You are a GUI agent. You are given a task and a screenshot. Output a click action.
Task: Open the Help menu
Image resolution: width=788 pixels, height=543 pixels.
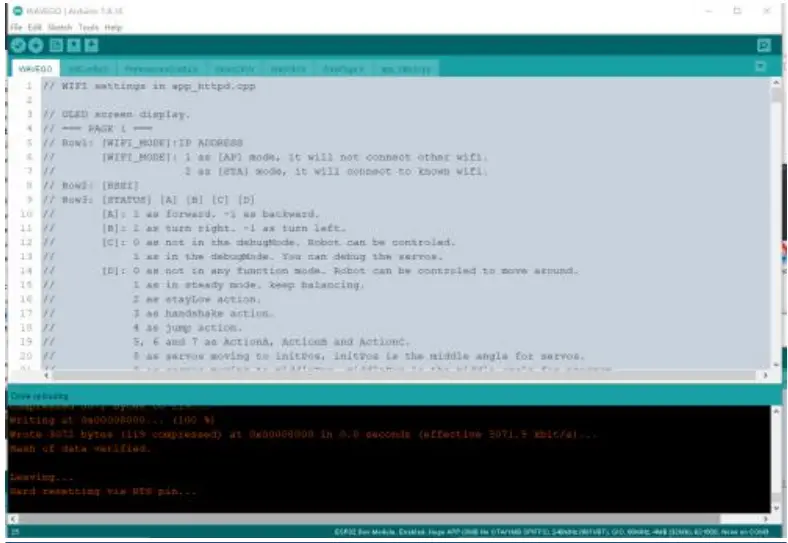coord(113,27)
